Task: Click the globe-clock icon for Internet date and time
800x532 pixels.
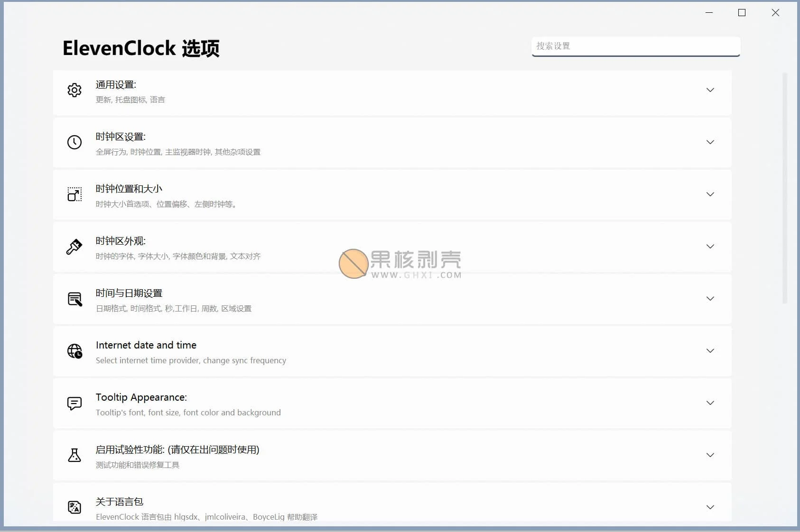Action: click(x=74, y=351)
